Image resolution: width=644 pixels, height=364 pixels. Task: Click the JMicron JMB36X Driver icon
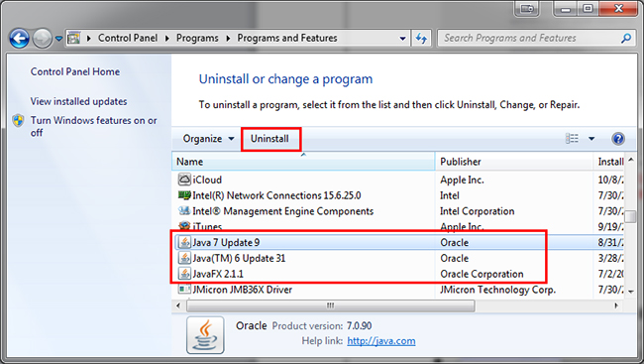(x=184, y=289)
